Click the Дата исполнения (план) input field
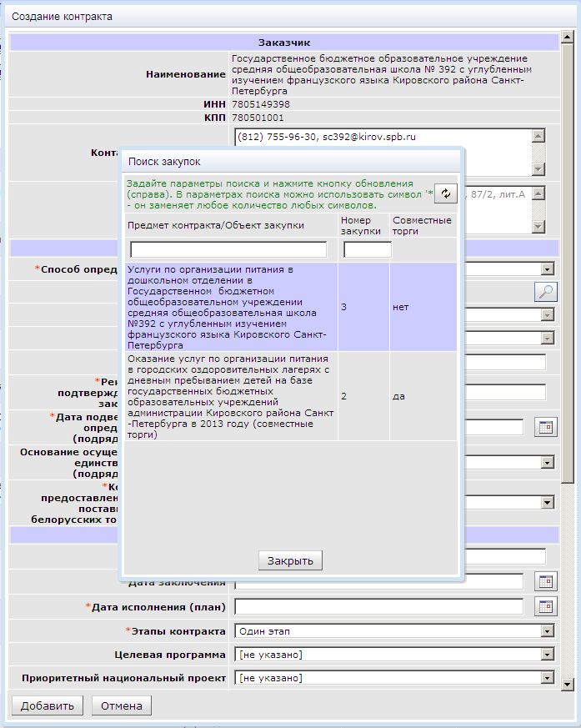Viewport: 581px width, 728px height. coord(379,606)
